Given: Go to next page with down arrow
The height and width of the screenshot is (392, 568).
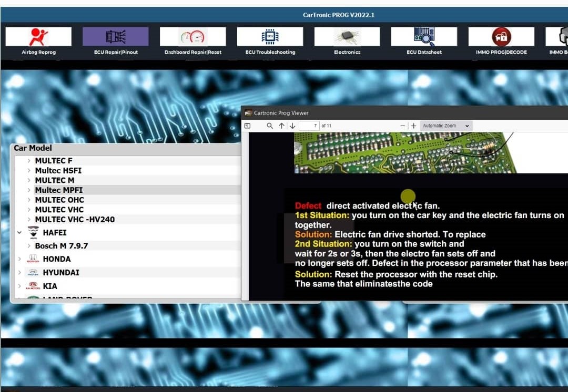Looking at the screenshot, I should pos(292,126).
